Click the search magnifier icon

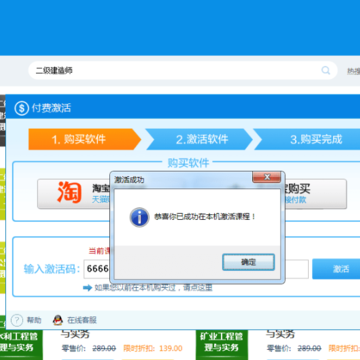click(x=326, y=70)
